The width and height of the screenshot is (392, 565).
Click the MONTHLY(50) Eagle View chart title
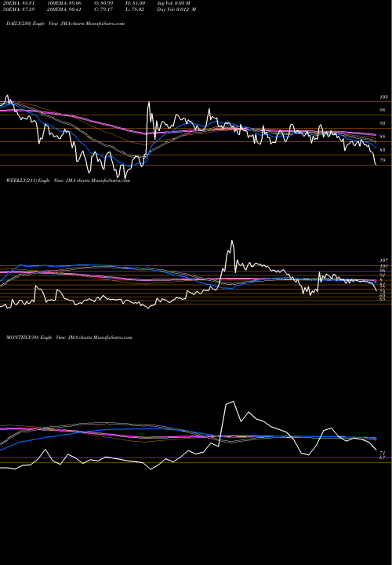click(x=69, y=337)
